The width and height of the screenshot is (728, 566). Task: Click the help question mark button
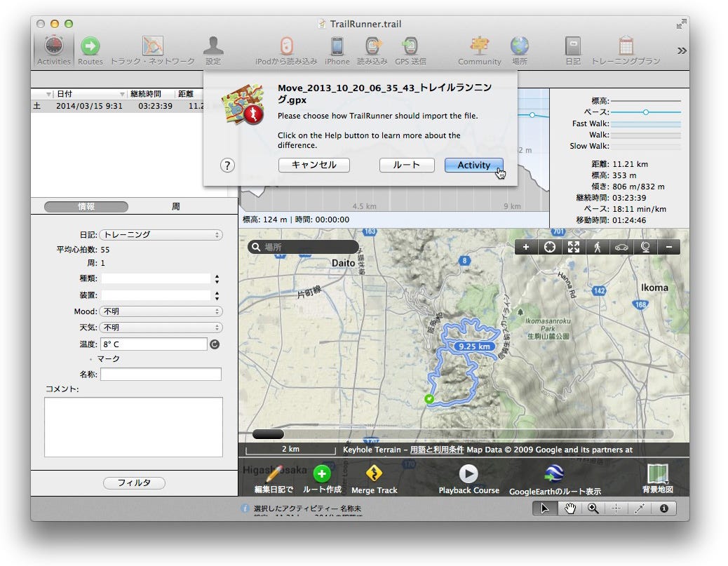click(227, 166)
